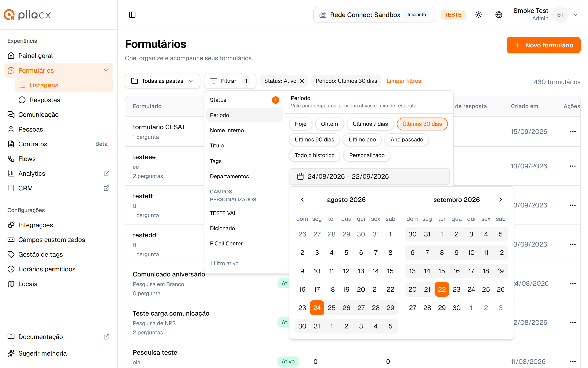This screenshot has width=588, height=368.
Task: Remove the Status: Ativo filter chip
Action: [302, 81]
